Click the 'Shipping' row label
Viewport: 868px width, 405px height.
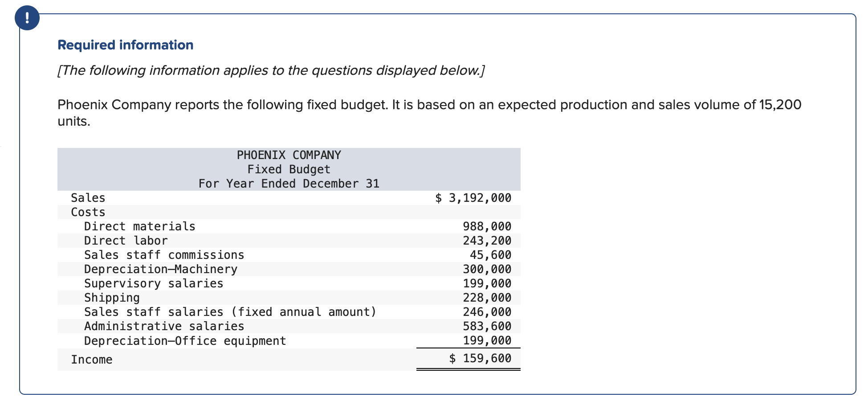(x=112, y=298)
